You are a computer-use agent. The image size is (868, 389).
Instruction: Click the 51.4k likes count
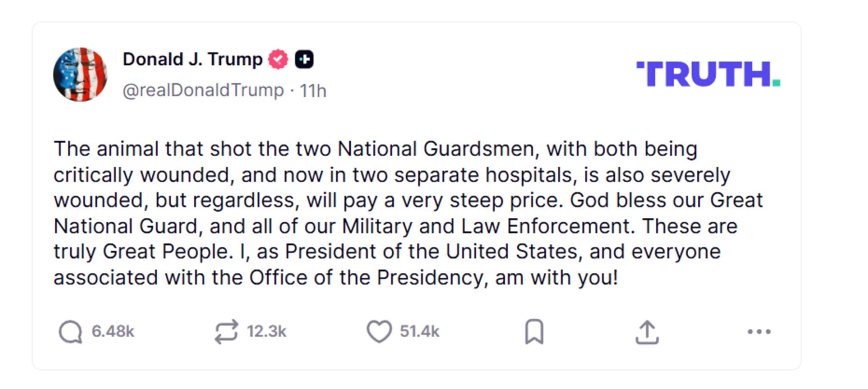[420, 331]
